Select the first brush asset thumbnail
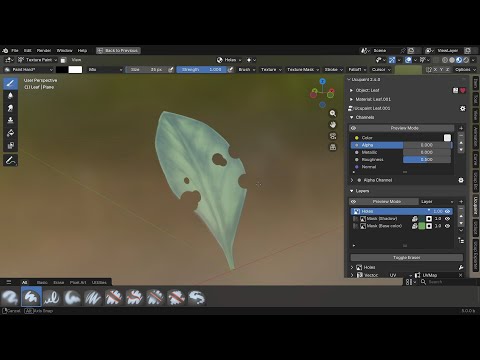This screenshot has width=480, height=360. (10, 297)
